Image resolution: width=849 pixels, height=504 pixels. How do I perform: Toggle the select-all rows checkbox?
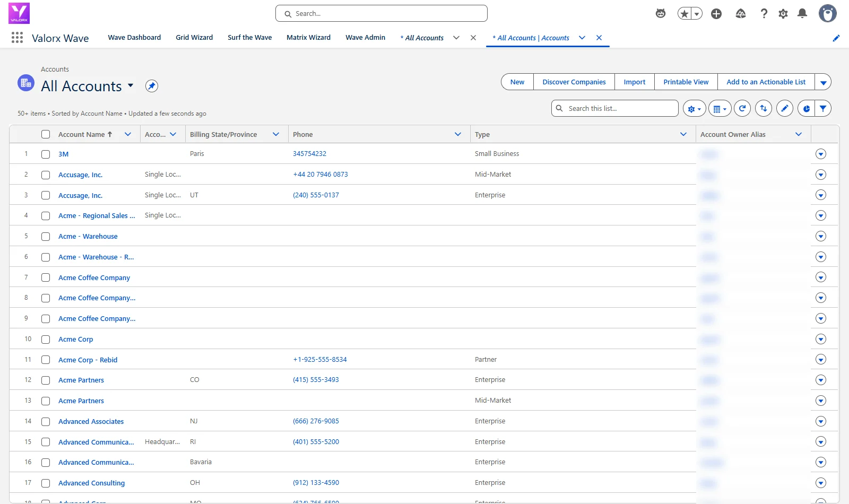click(x=46, y=134)
